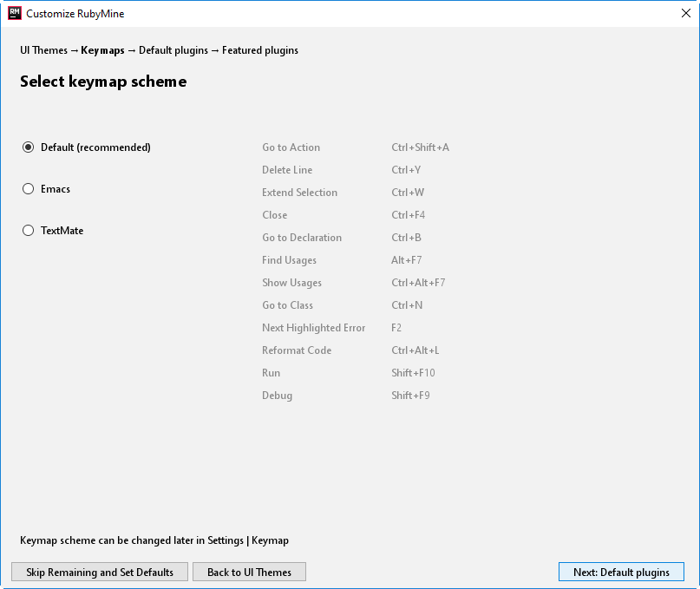Viewport: 700px width, 589px height.
Task: Select the Default (recommended) keymap radio button
Action: (28, 147)
